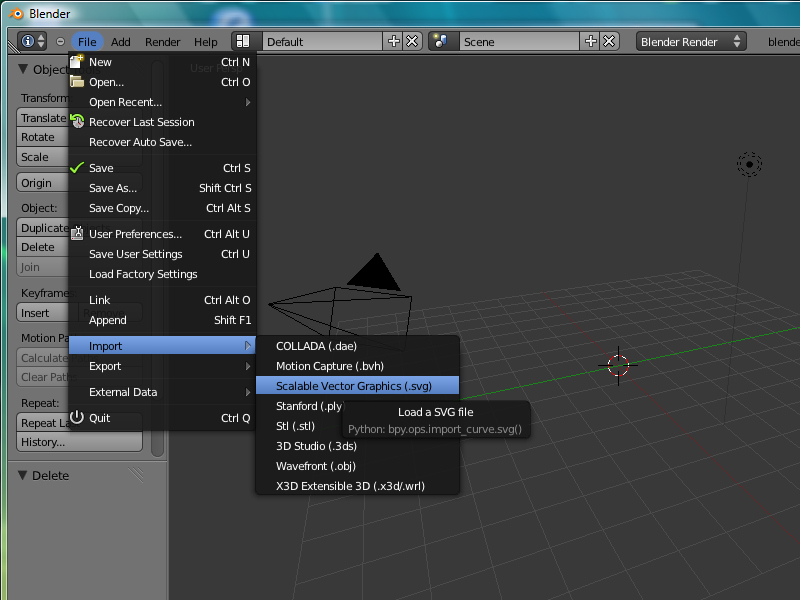Expand the External Data submenu
Screen dimensions: 800x600
(x=162, y=392)
